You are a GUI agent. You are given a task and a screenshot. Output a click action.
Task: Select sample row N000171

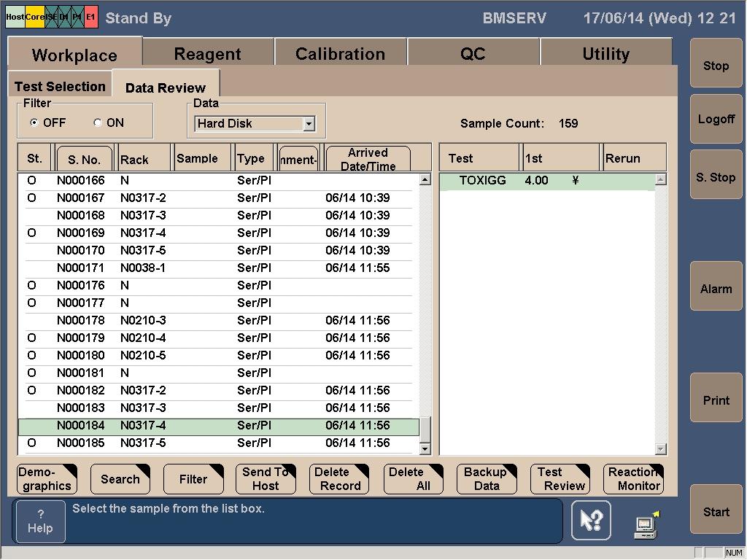coord(219,268)
